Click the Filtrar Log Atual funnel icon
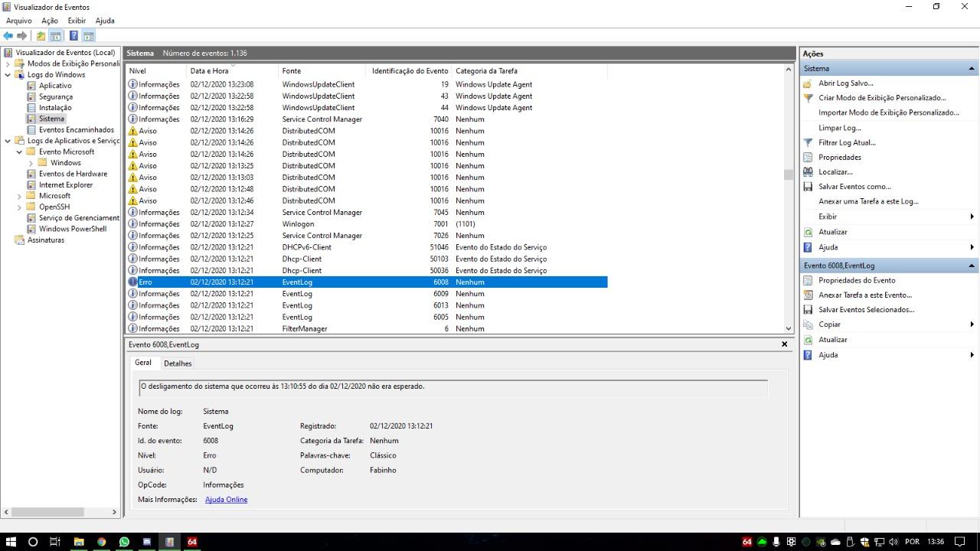This screenshot has height=551, width=980. (808, 142)
